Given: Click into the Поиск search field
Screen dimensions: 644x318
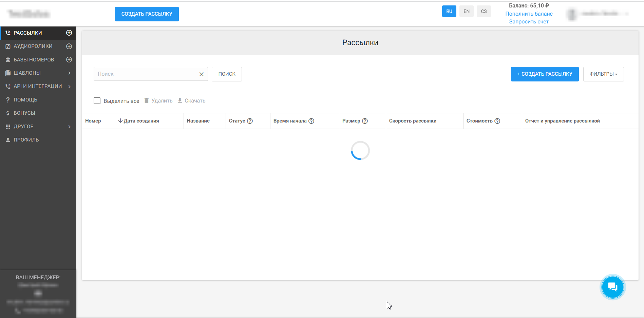Looking at the screenshot, I should click(146, 74).
